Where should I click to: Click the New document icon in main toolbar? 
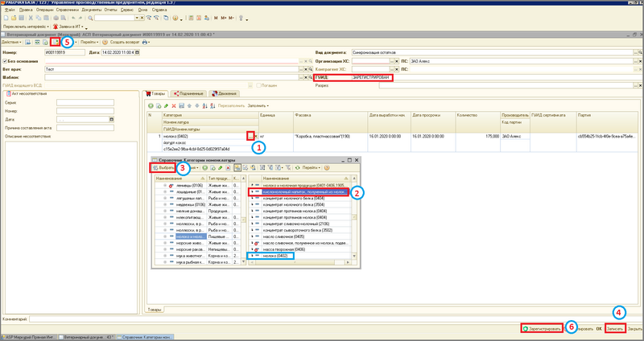point(7,18)
